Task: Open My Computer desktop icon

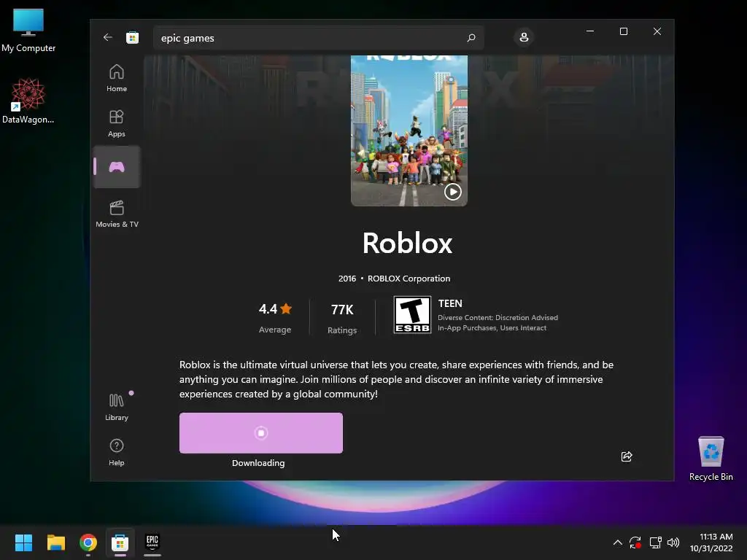Action: pyautogui.click(x=28, y=31)
